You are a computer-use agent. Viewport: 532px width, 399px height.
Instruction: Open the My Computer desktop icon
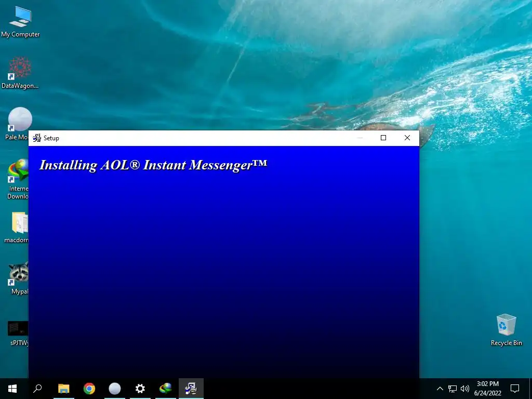[20, 22]
